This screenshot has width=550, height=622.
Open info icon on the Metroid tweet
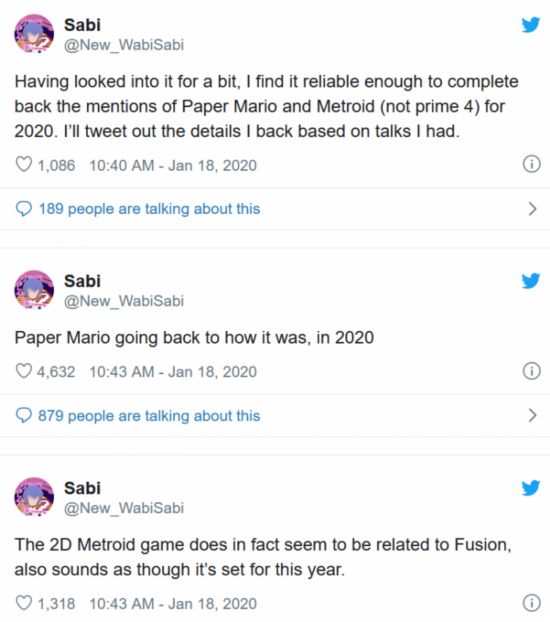(x=531, y=603)
